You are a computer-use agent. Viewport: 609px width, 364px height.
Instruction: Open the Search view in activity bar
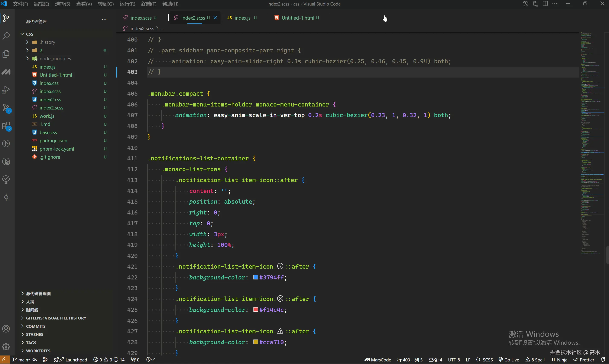6,36
